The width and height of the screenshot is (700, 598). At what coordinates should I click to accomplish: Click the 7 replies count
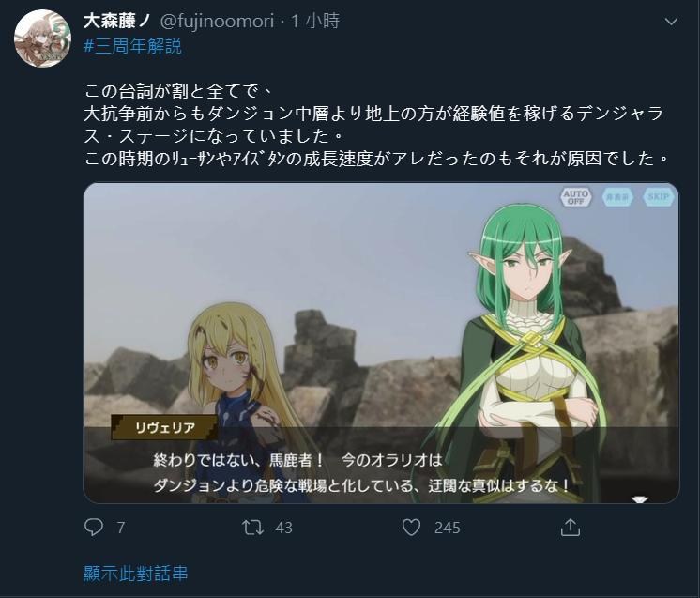(x=121, y=528)
